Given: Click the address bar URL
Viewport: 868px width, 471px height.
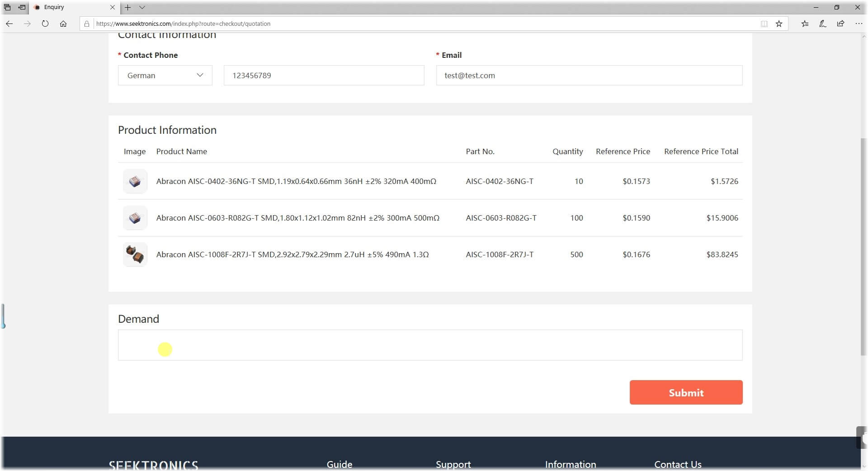Looking at the screenshot, I should (x=183, y=24).
